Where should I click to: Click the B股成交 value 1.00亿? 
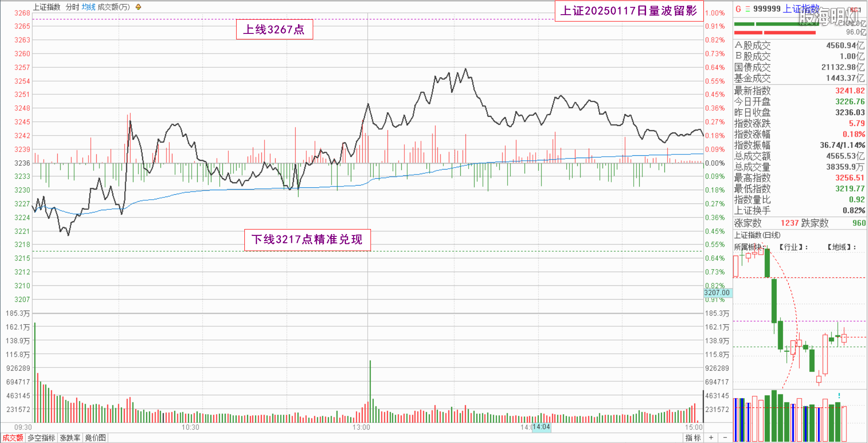[852, 56]
